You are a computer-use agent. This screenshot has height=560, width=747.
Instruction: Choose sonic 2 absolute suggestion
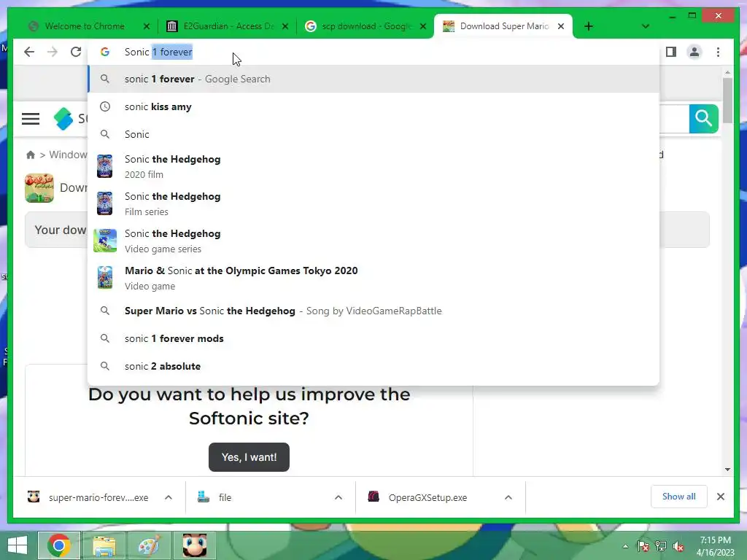[374, 366]
